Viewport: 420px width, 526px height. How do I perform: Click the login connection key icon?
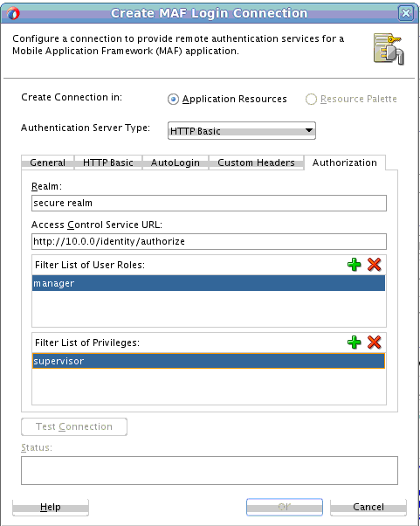(x=389, y=49)
